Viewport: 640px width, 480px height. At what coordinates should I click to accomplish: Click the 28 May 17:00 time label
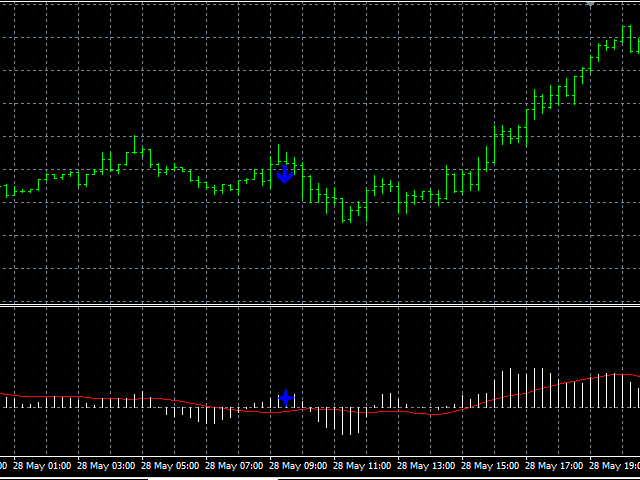[554, 466]
